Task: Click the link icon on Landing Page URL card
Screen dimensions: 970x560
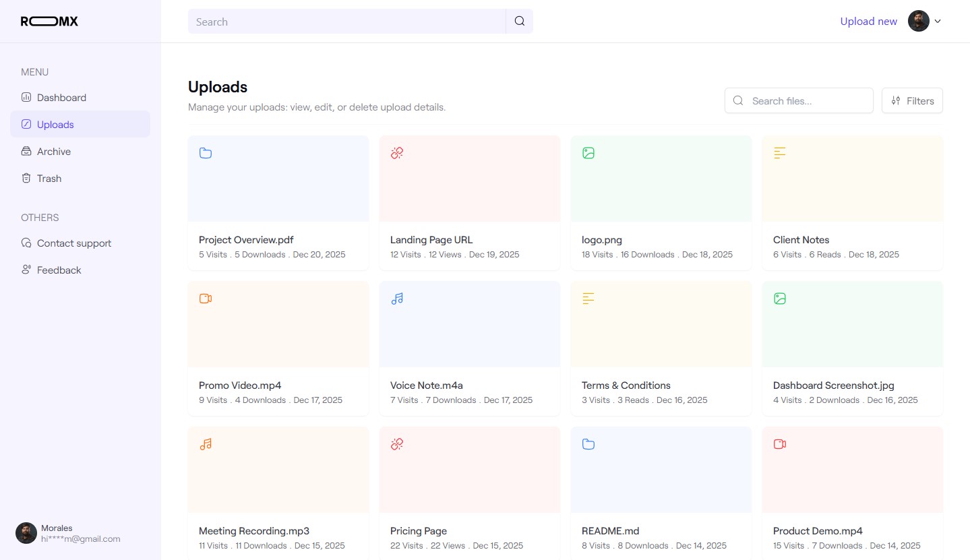Action: coord(396,153)
